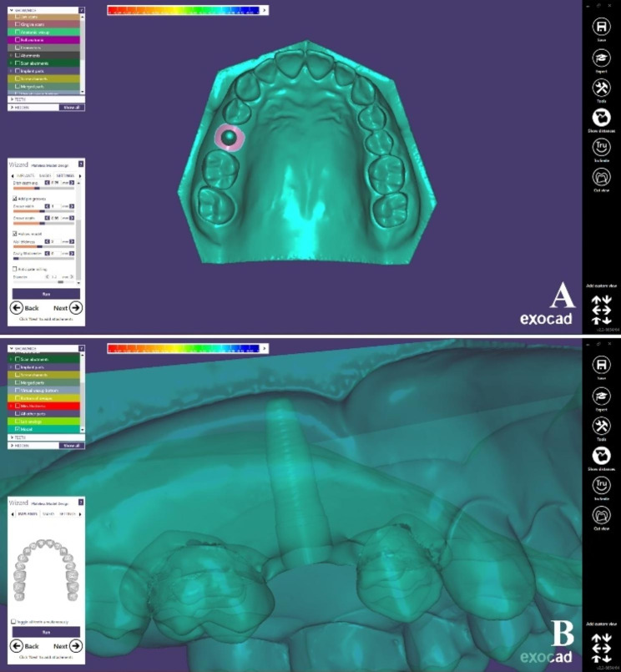The height and width of the screenshot is (672, 621).
Task: Select the Implants tab in panel B wizard
Action: coord(27,514)
